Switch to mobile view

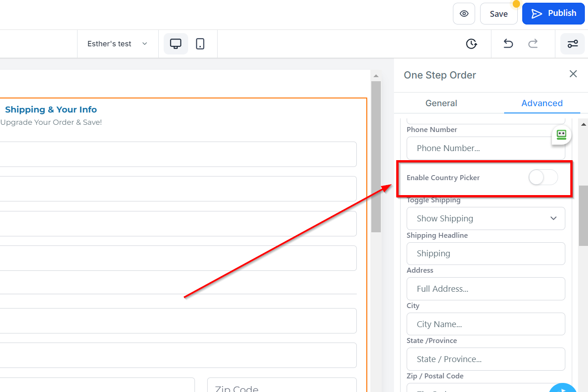click(x=200, y=44)
